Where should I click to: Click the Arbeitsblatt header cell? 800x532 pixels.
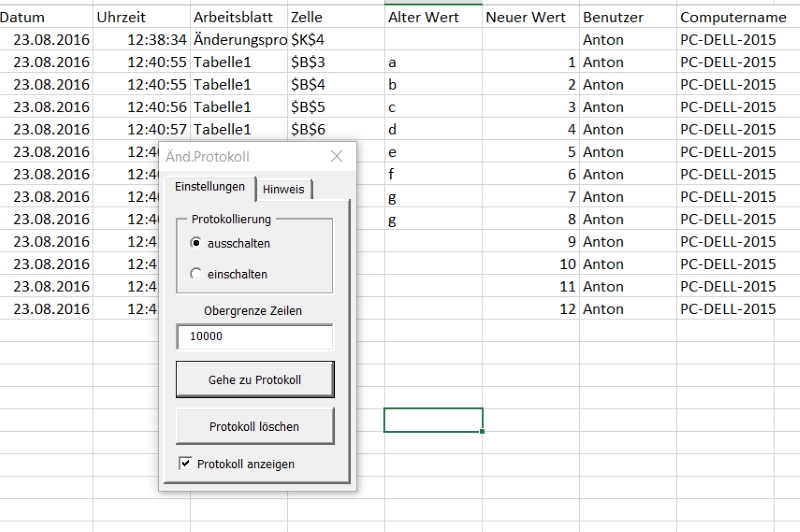(237, 17)
